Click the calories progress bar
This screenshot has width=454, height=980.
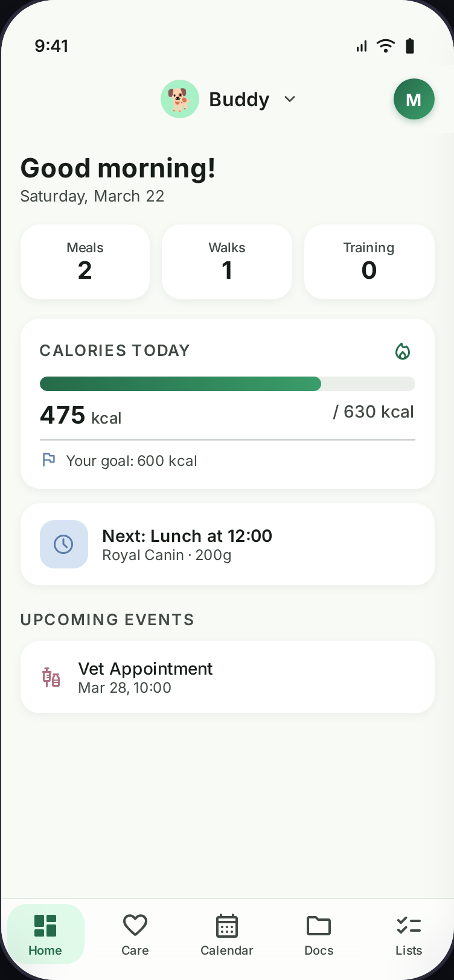227,384
